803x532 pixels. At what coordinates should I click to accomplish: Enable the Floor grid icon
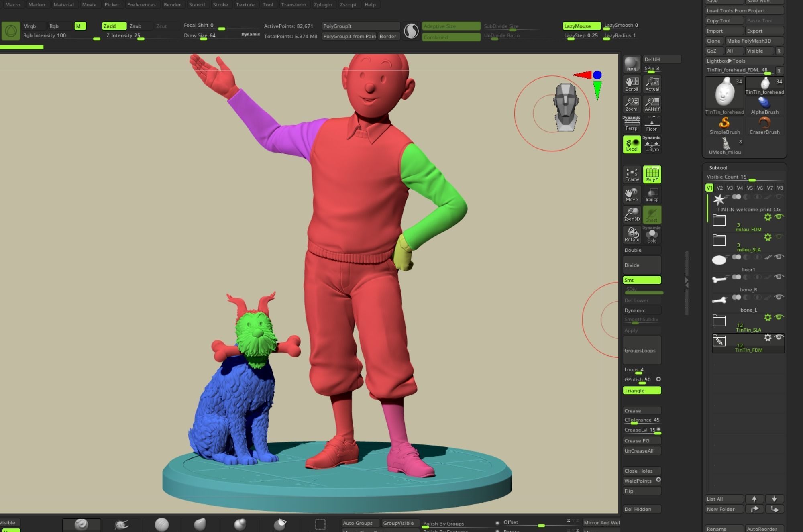(x=652, y=123)
